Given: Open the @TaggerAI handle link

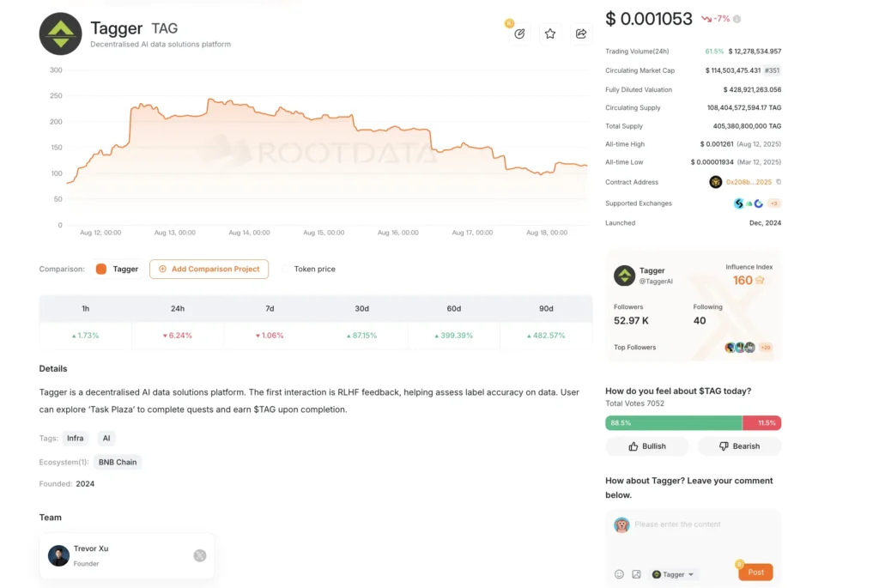Looking at the screenshot, I should (x=656, y=282).
